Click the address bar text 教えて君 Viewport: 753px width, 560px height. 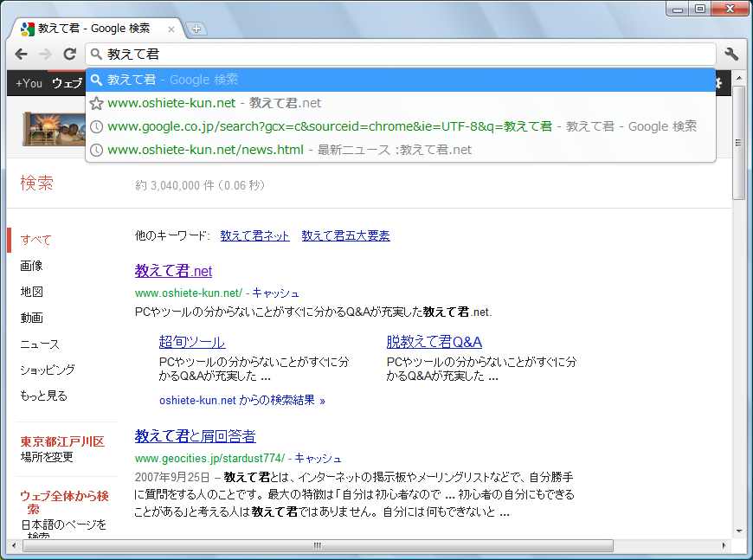[x=133, y=54]
